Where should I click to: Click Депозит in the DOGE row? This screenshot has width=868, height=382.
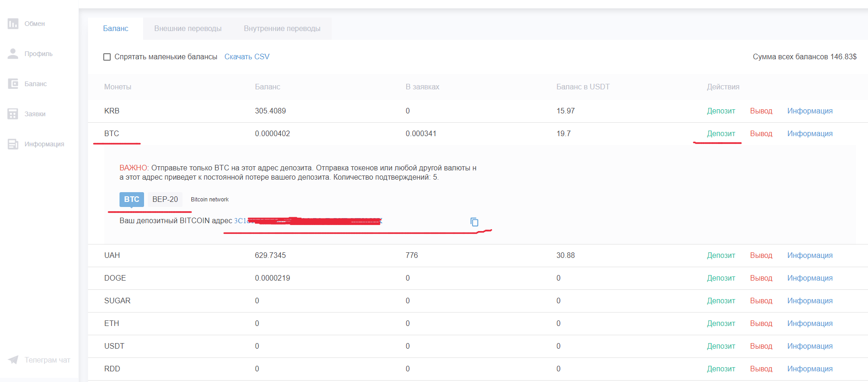721,278
